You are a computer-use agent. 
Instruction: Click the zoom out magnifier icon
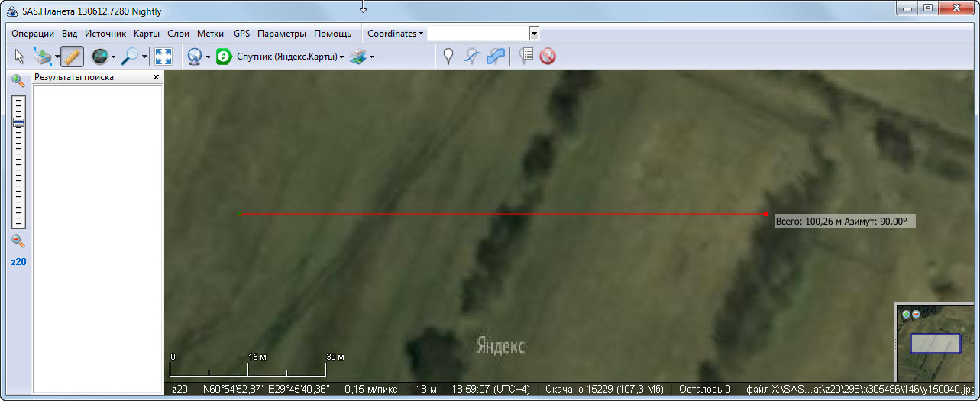(x=18, y=241)
